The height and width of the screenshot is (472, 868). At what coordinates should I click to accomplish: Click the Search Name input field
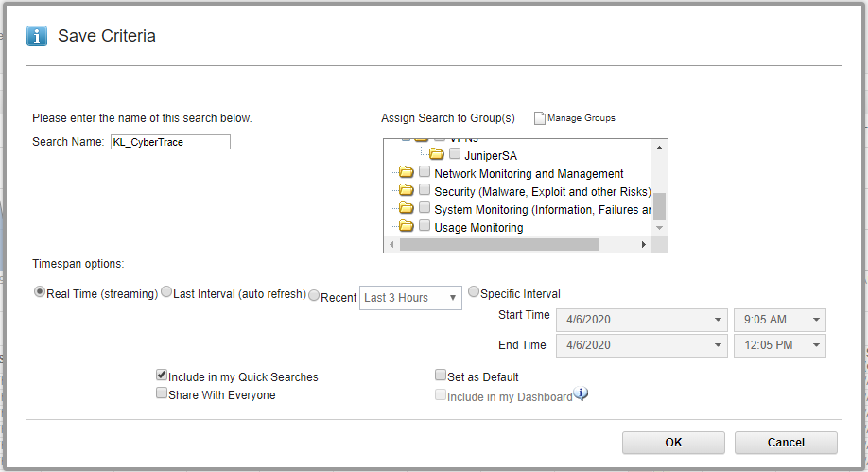click(x=170, y=142)
